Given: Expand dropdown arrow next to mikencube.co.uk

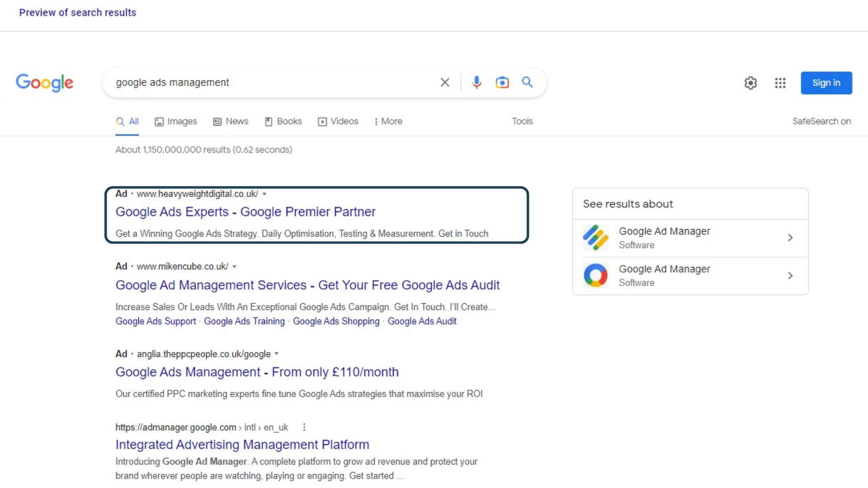Looking at the screenshot, I should pyautogui.click(x=234, y=267).
